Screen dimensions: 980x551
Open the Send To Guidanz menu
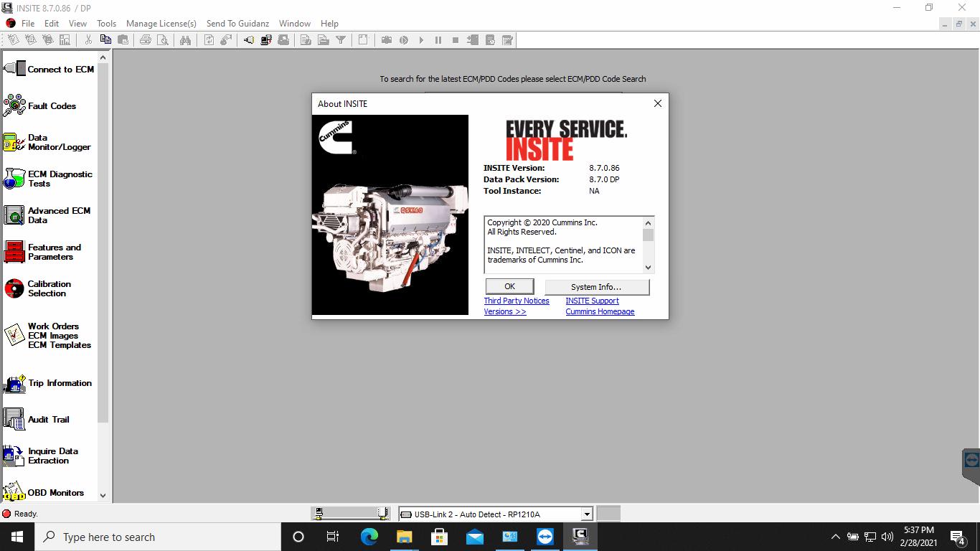point(237,23)
